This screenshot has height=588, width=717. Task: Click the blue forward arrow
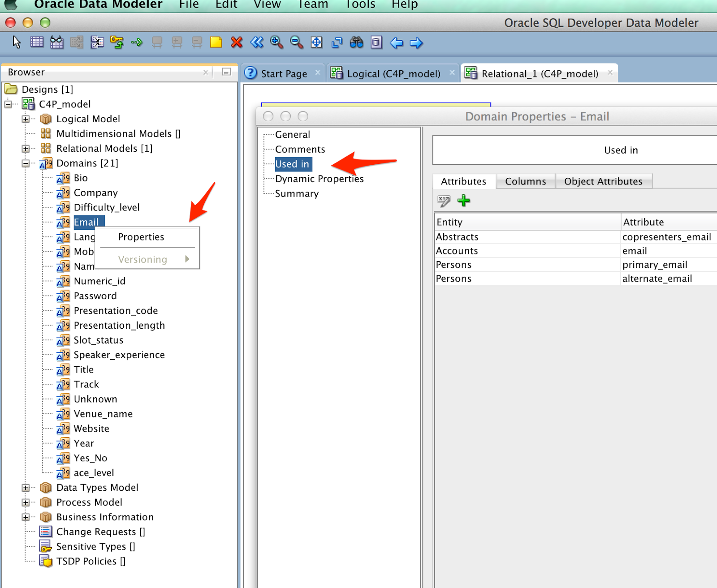click(416, 43)
